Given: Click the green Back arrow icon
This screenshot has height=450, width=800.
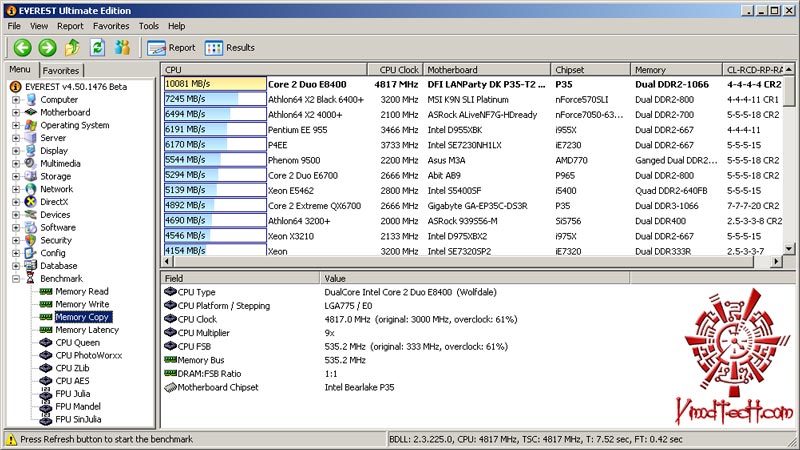Looking at the screenshot, I should tap(22, 48).
